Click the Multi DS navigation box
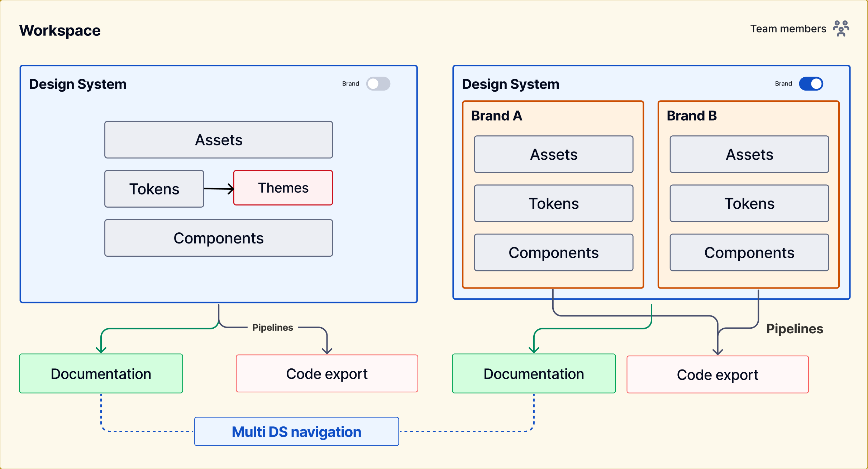The height and width of the screenshot is (469, 868). [x=296, y=432]
